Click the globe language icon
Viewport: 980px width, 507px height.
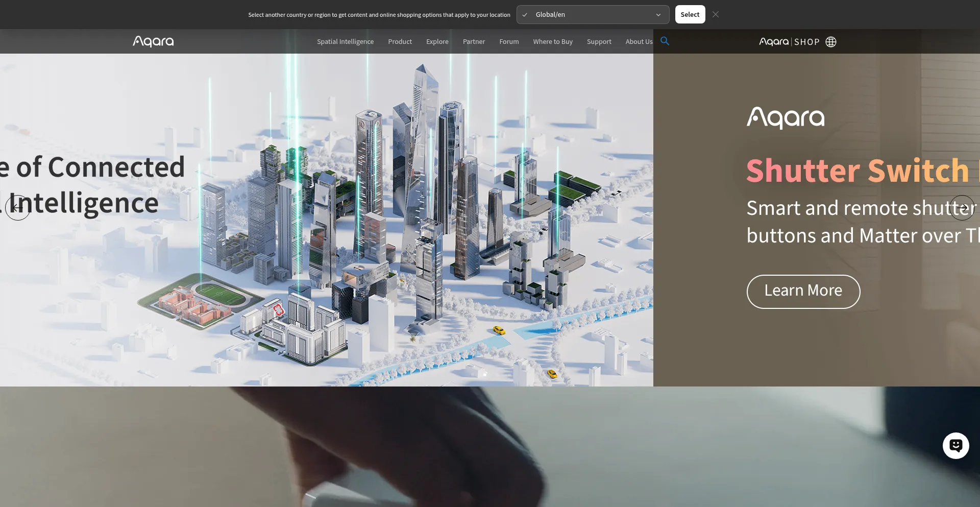[831, 42]
